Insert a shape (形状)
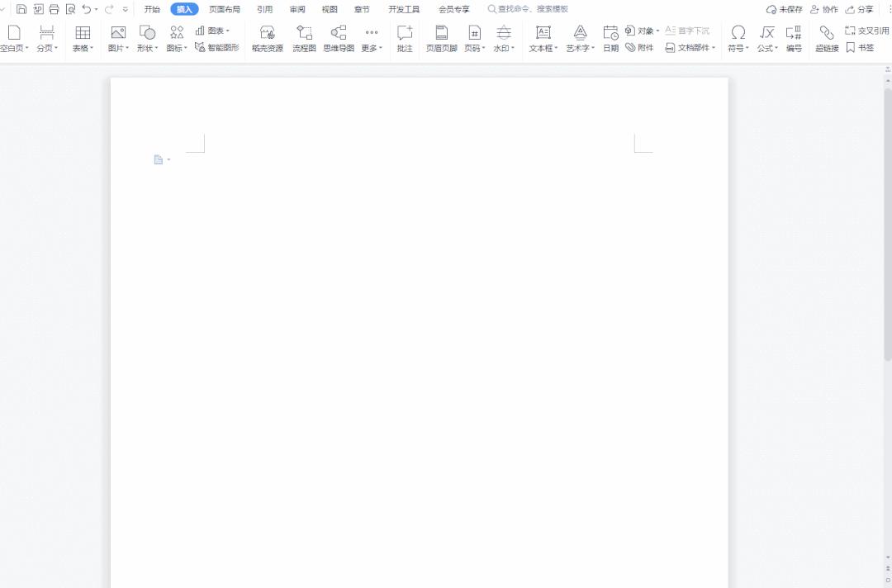The image size is (892, 588). click(147, 39)
